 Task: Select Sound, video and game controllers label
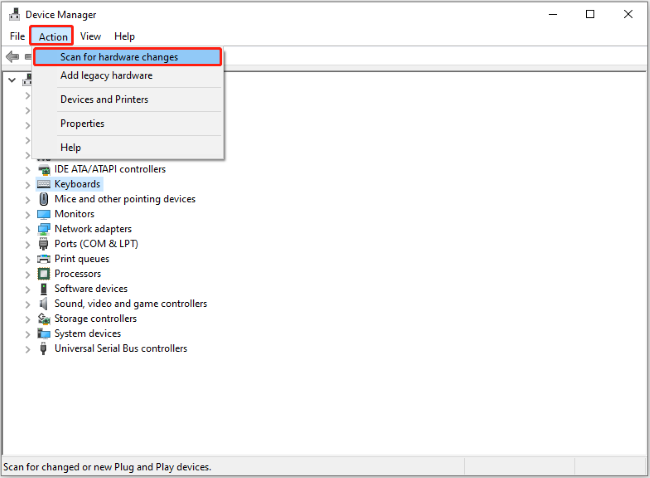[131, 303]
